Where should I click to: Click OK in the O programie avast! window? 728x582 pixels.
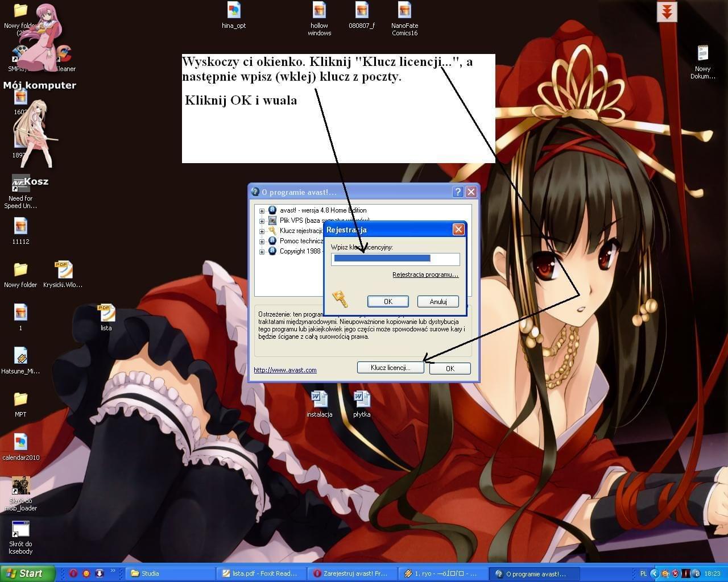click(450, 368)
